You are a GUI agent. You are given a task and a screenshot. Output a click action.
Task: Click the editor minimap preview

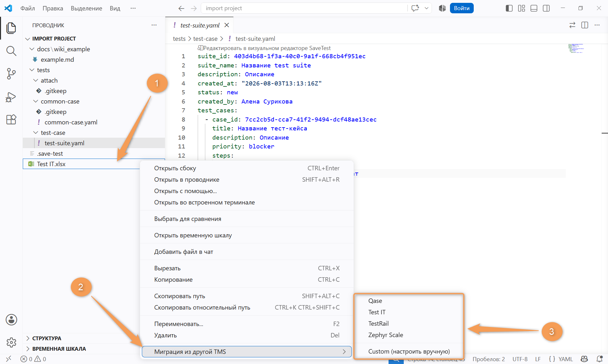576,48
